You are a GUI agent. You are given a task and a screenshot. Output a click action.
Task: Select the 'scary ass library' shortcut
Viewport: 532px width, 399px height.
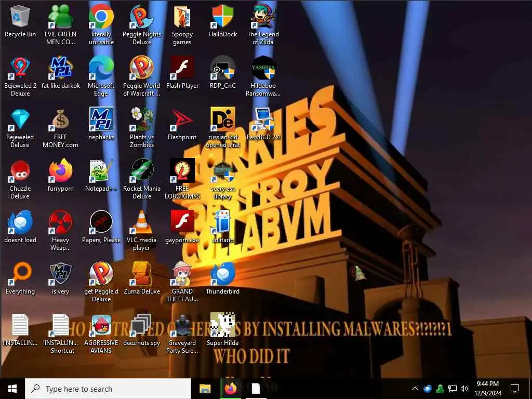pos(222,179)
